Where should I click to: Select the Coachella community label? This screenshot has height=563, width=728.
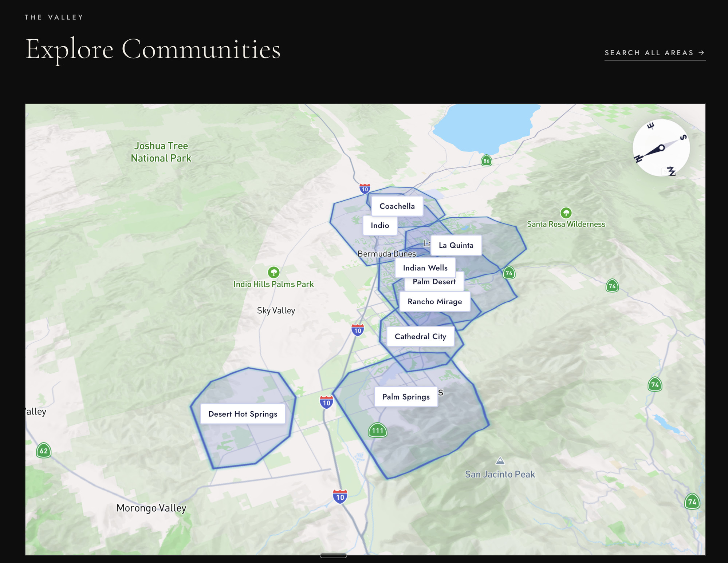tap(397, 206)
